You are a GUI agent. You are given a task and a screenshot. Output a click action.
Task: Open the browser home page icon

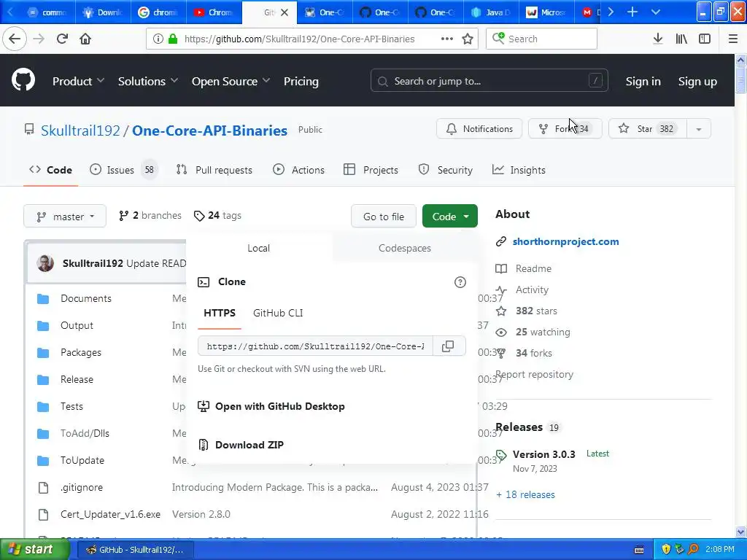pyautogui.click(x=85, y=39)
